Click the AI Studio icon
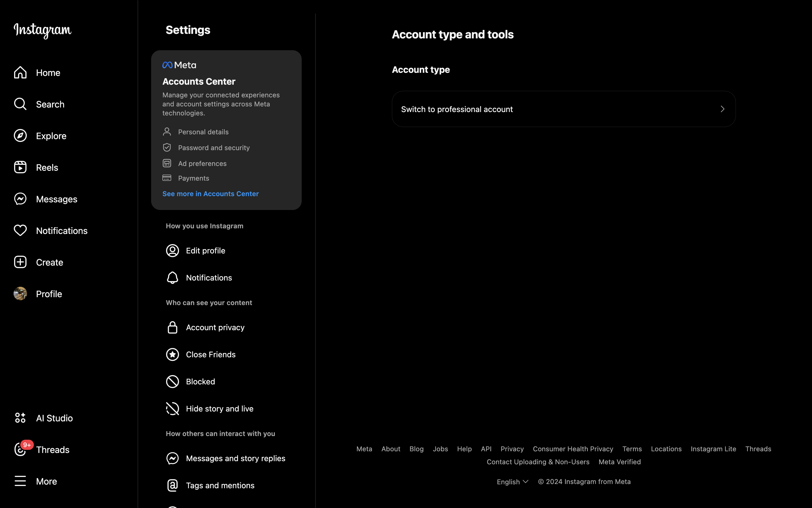The height and width of the screenshot is (508, 812). click(20, 418)
